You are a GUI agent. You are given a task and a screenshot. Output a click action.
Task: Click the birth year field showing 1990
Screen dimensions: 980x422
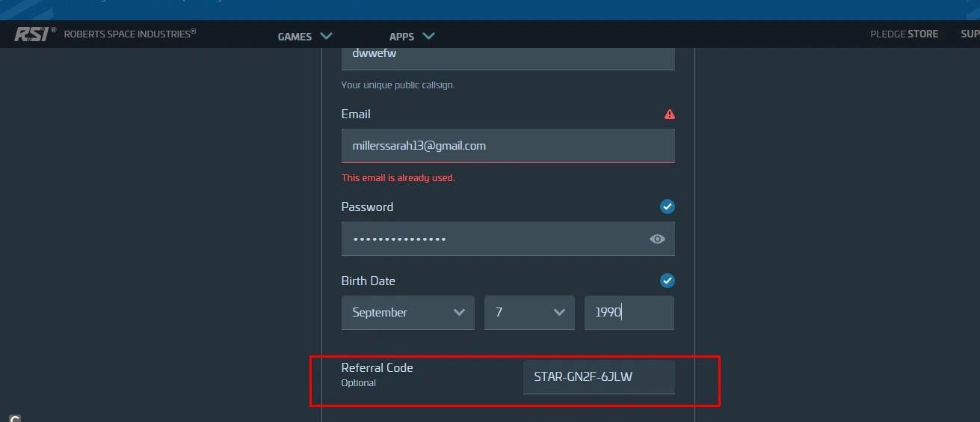pyautogui.click(x=629, y=313)
